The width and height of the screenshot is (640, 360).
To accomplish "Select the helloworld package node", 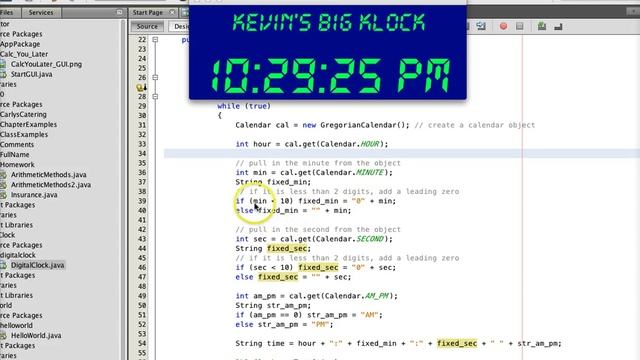I will click(16, 325).
